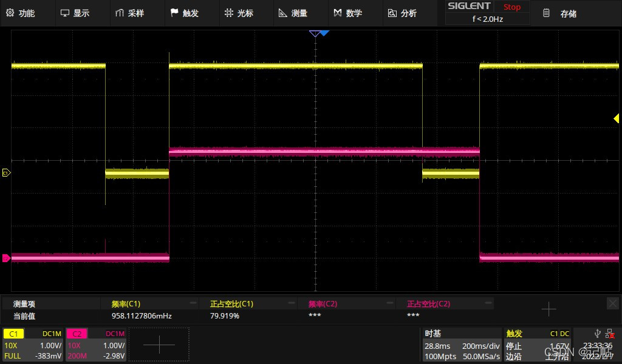Click the 28.8ms trigger delay value
Viewport: 622px width, 364px height.
point(437,346)
